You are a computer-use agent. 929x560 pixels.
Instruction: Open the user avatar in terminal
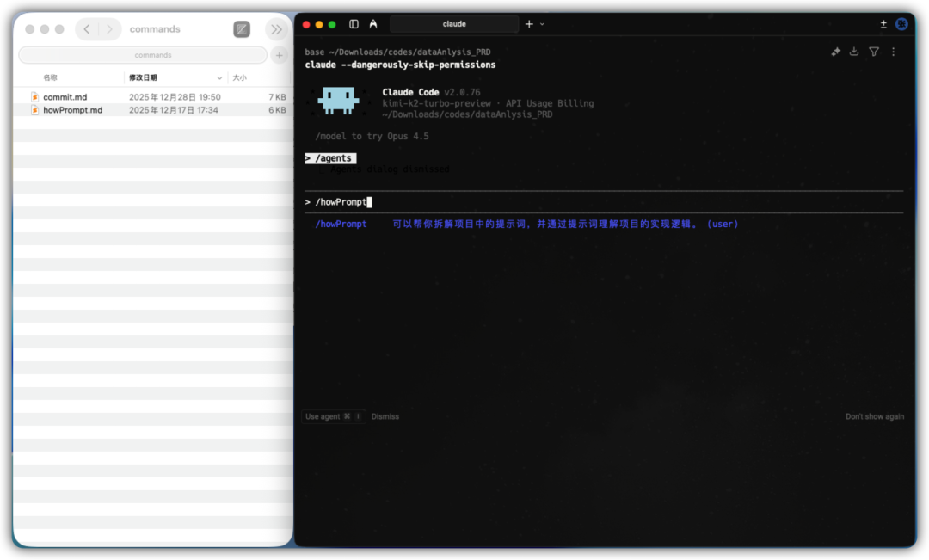(901, 24)
